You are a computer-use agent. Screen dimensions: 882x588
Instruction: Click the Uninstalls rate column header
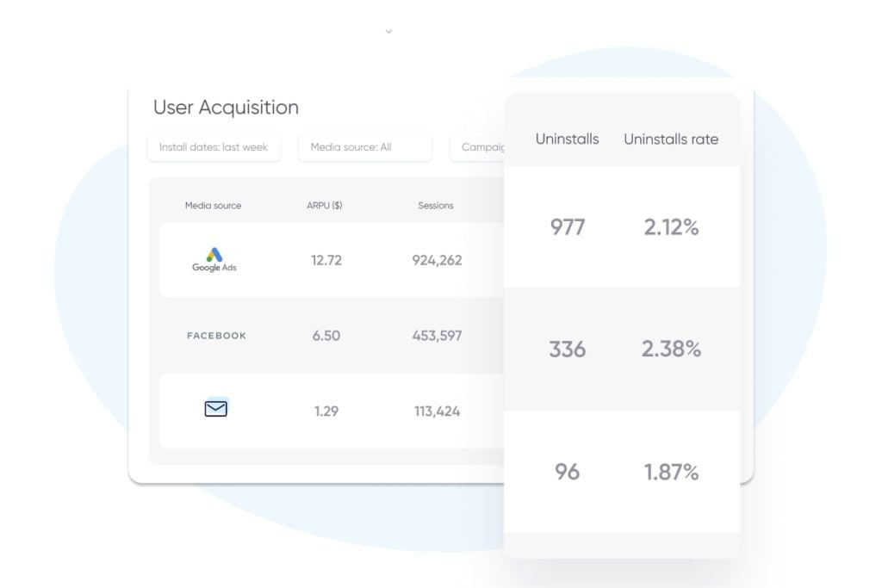[x=670, y=139]
